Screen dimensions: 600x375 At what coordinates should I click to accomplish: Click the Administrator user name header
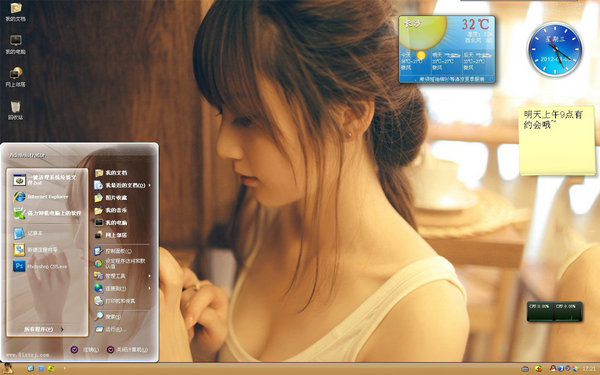[x=28, y=155]
